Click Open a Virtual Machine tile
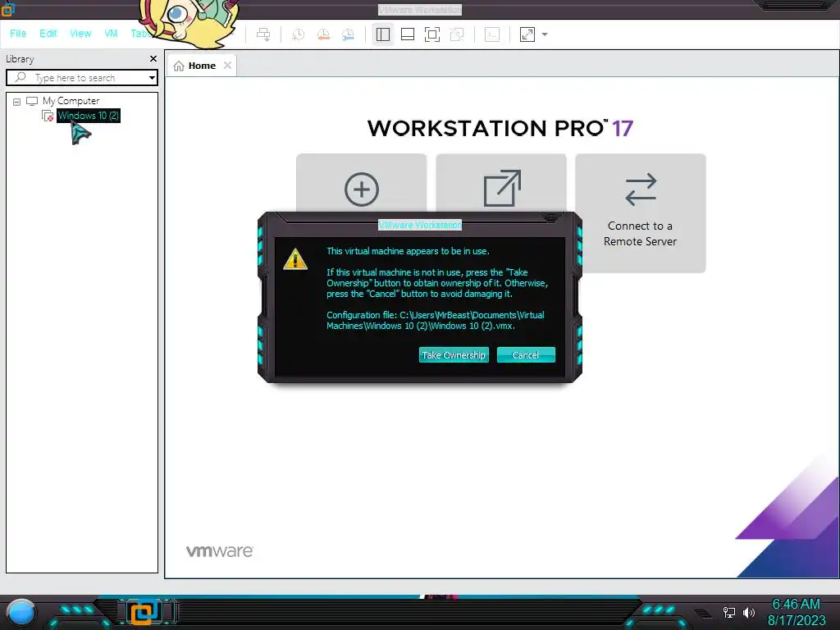The image size is (840, 630). pyautogui.click(x=501, y=183)
